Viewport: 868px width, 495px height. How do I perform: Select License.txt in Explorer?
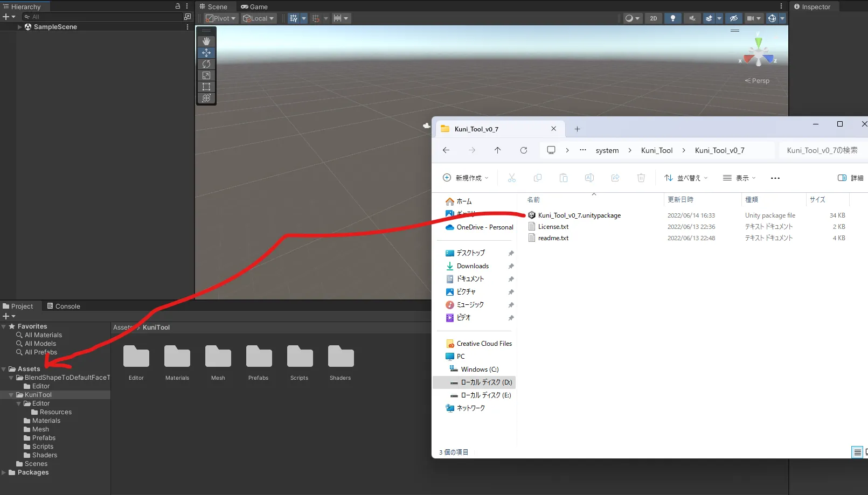tap(553, 227)
